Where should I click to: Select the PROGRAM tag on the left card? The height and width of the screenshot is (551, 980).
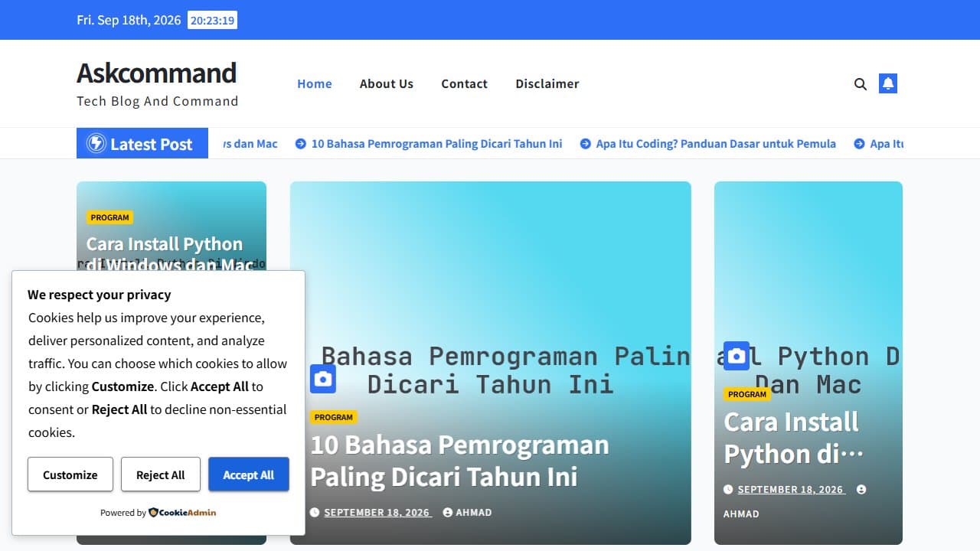110,217
